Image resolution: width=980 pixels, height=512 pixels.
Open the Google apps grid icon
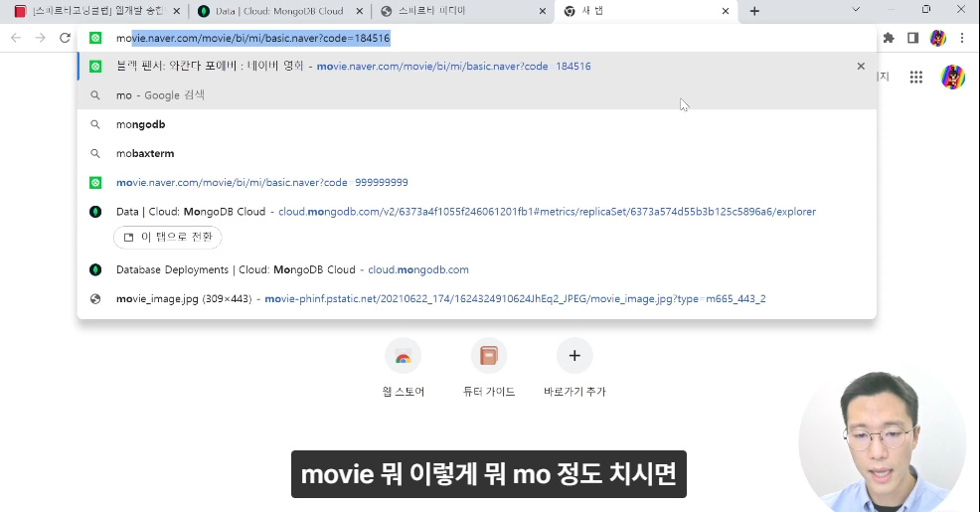pos(916,77)
